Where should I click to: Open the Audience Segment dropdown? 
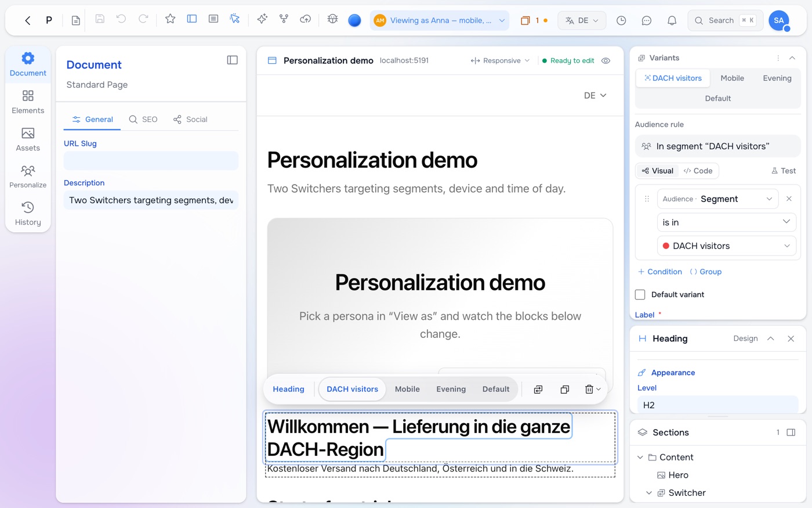[717, 199]
